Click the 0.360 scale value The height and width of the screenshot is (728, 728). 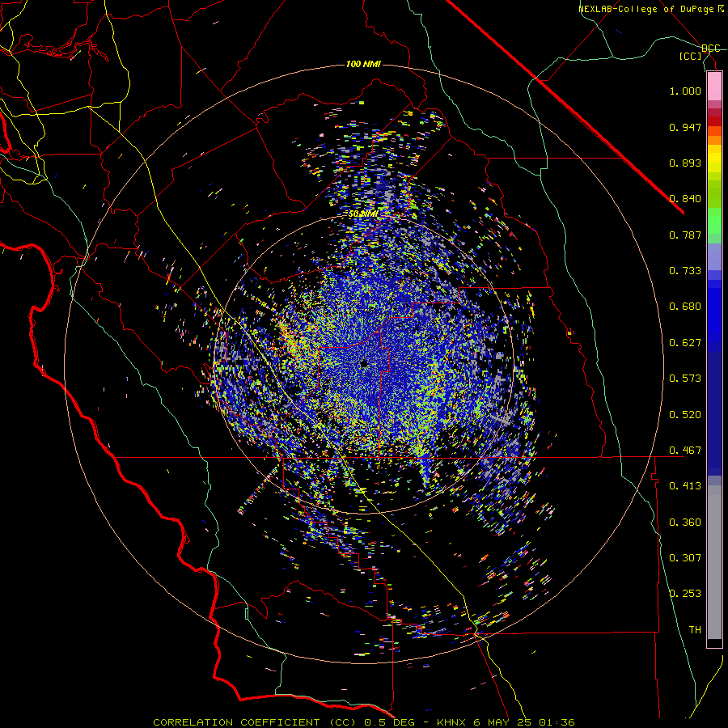point(685,523)
